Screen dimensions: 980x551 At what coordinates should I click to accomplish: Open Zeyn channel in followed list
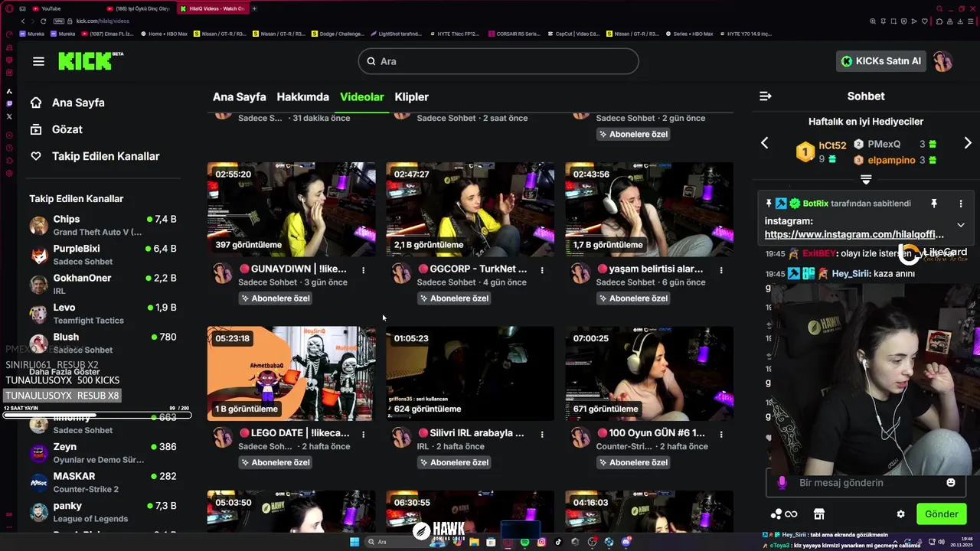click(103, 453)
